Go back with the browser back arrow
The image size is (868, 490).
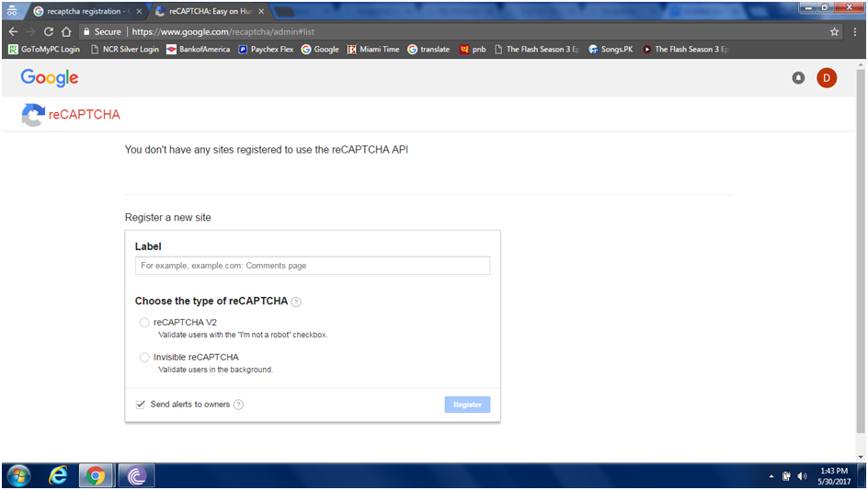13,31
